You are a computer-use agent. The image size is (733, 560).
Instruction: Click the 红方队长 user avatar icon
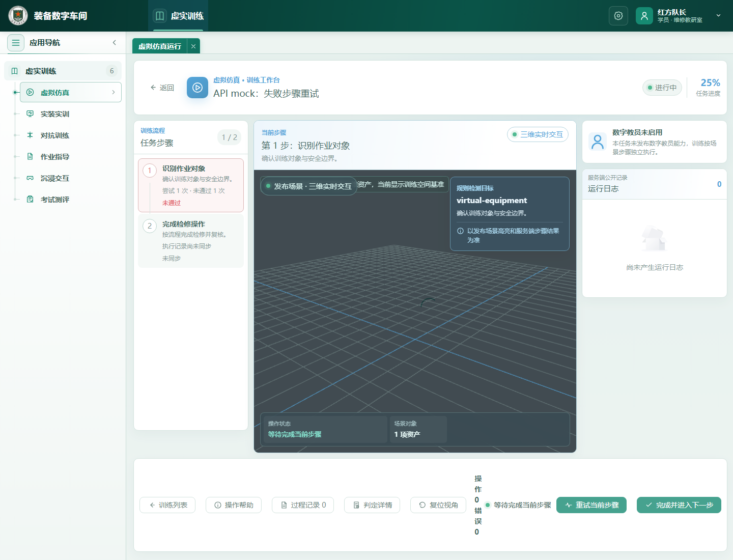[x=644, y=16]
